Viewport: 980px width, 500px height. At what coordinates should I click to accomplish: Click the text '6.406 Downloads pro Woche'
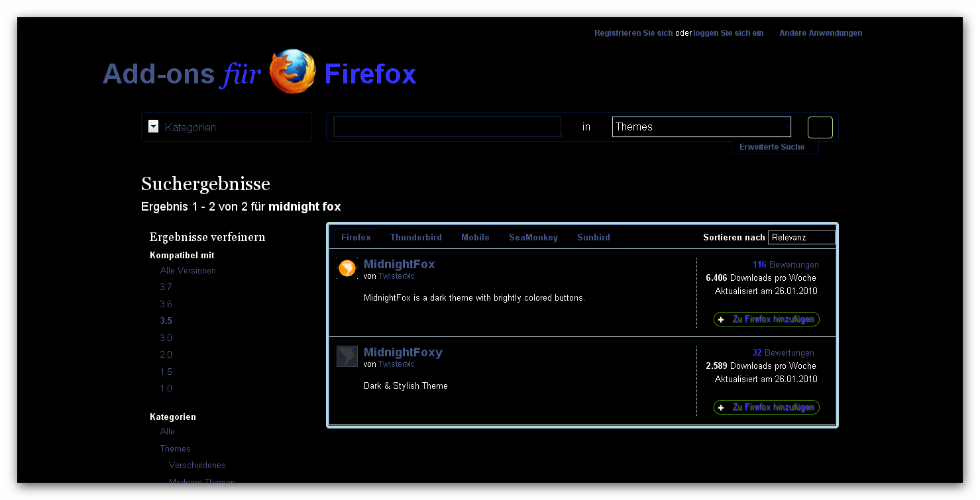(761, 278)
